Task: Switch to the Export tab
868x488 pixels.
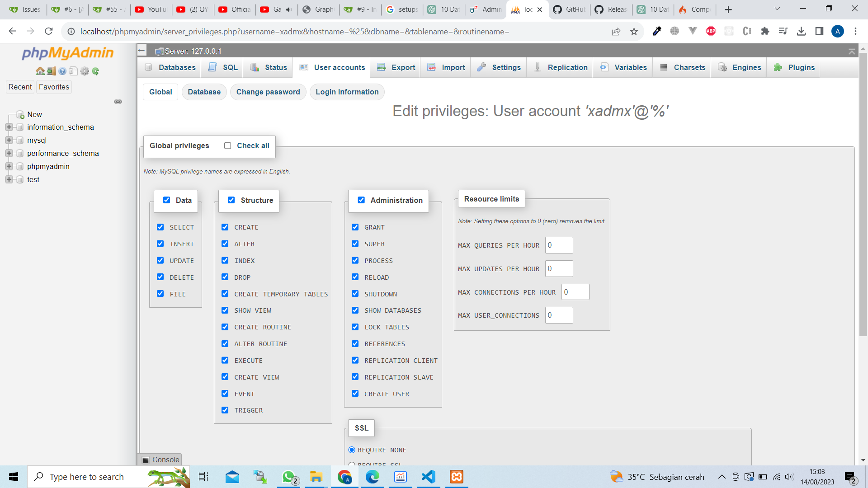Action: [x=396, y=67]
